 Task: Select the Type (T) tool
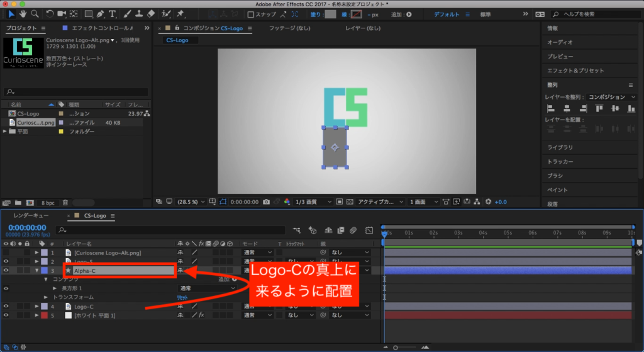pos(112,14)
